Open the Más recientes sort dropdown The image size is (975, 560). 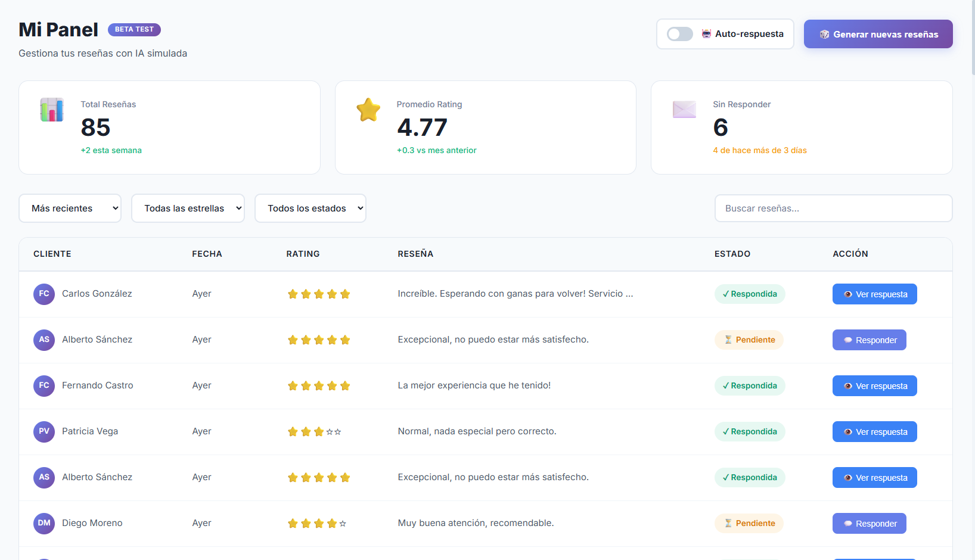click(x=70, y=209)
